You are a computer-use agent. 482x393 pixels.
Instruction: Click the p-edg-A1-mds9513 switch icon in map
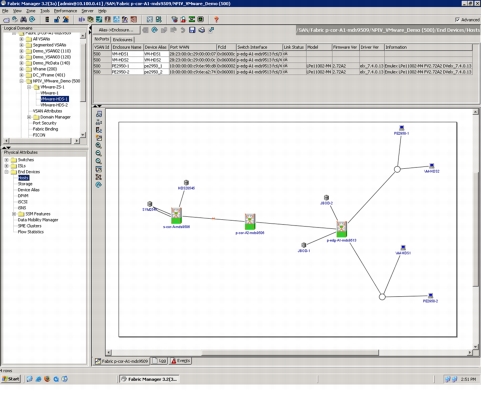341,229
